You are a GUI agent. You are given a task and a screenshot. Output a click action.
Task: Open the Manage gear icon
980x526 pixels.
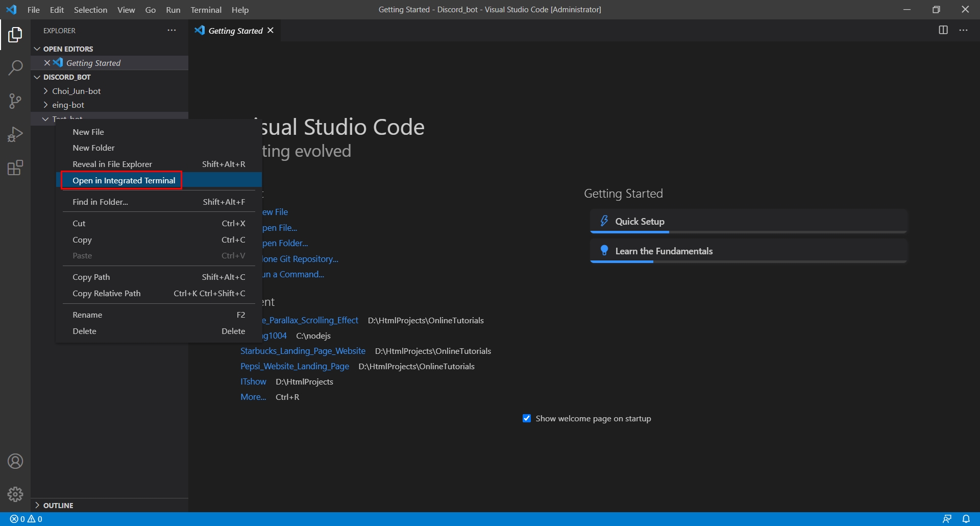click(x=15, y=494)
